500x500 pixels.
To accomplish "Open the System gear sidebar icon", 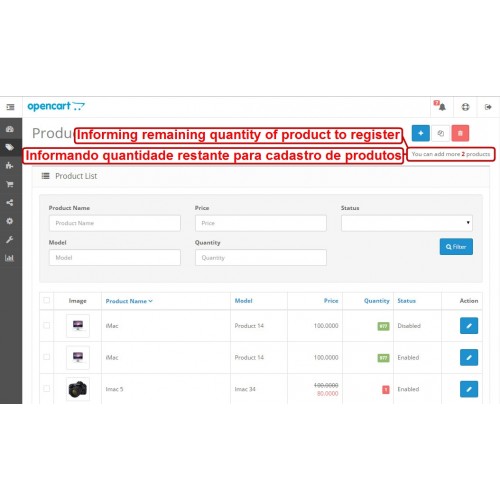I will pyautogui.click(x=10, y=221).
